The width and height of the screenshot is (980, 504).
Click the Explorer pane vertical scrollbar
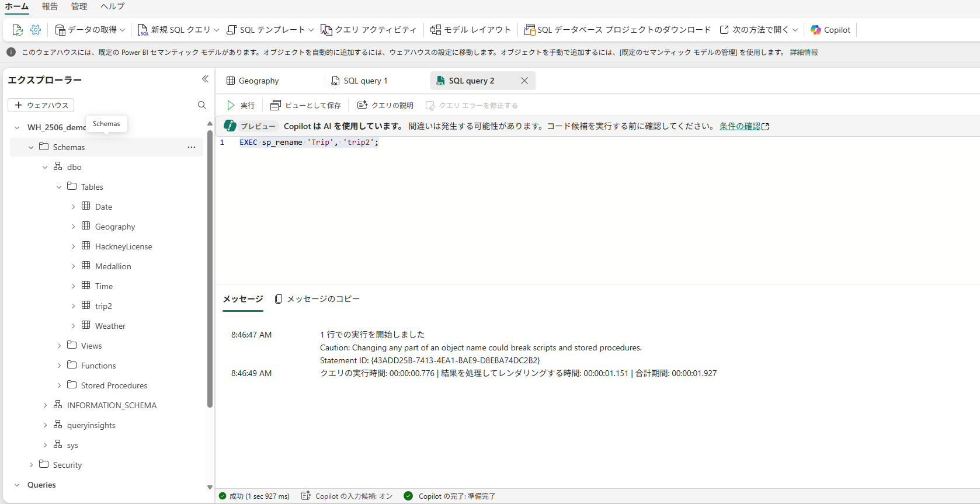210,269
